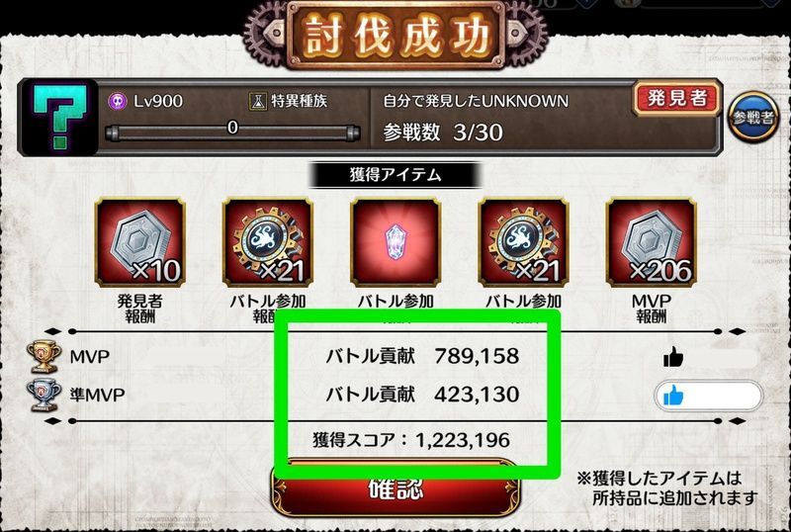Tap the 特異種族 flask type icon
The width and height of the screenshot is (791, 532).
pos(258,102)
